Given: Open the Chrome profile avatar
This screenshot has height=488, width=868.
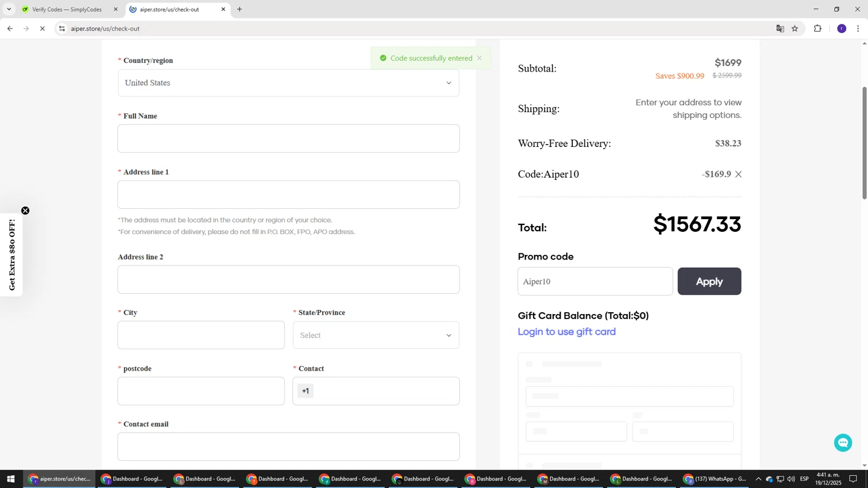Looking at the screenshot, I should (842, 28).
